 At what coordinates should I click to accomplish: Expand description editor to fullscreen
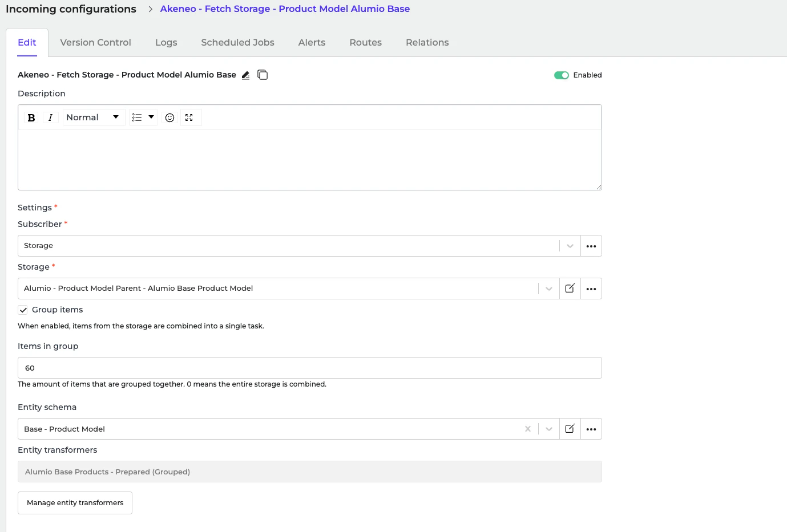[189, 117]
